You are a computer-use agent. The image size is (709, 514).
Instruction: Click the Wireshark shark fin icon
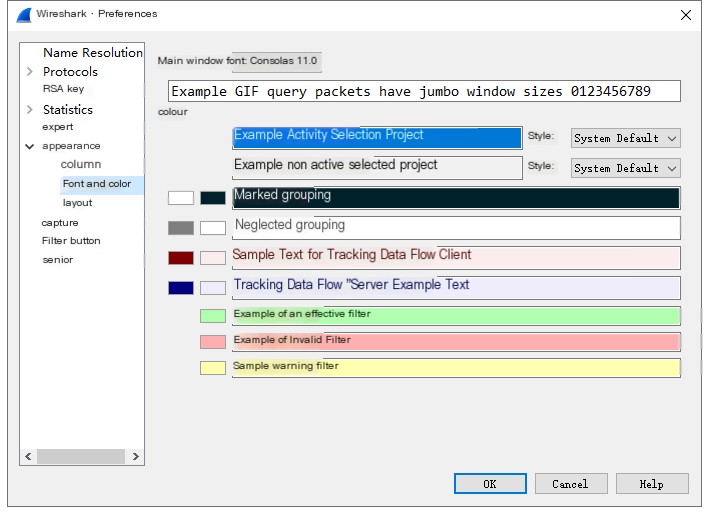click(x=24, y=15)
